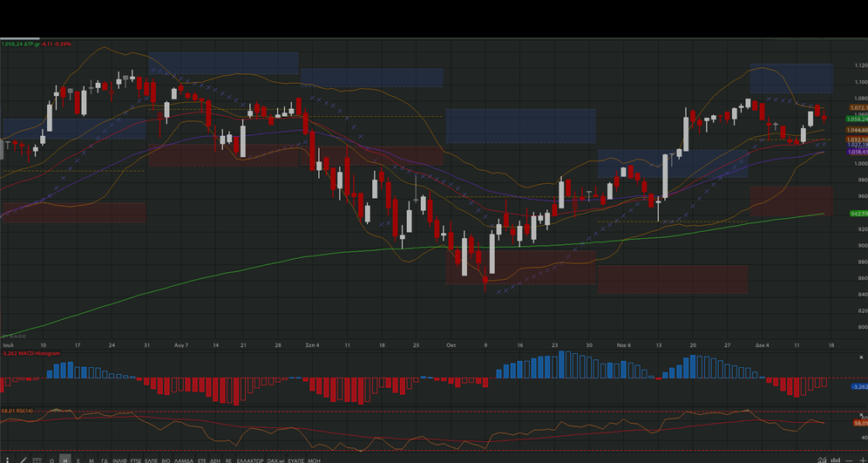Select the highlighted H timeframe button
Viewport: 868px width, 463px height.
click(64, 459)
